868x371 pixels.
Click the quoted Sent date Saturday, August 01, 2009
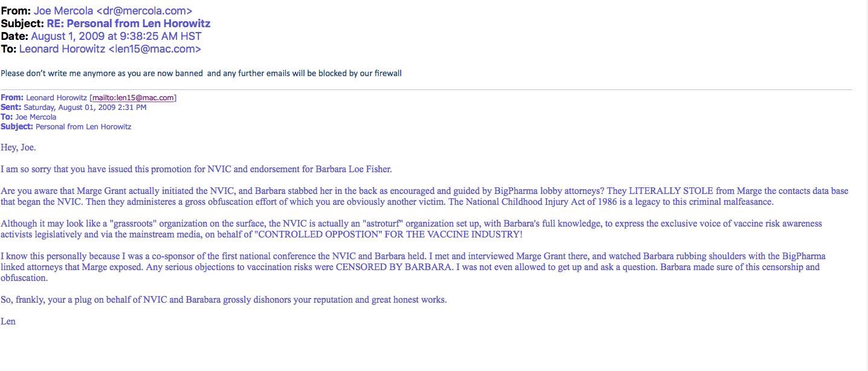(85, 108)
